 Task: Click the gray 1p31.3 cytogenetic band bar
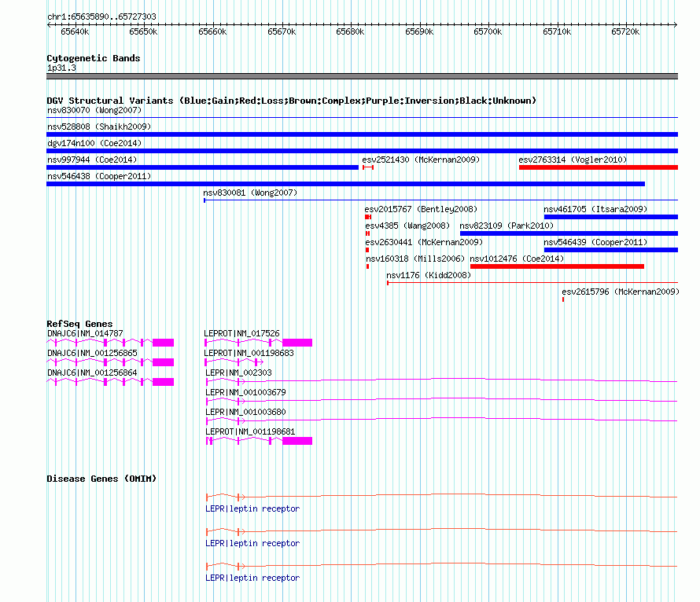click(362, 76)
